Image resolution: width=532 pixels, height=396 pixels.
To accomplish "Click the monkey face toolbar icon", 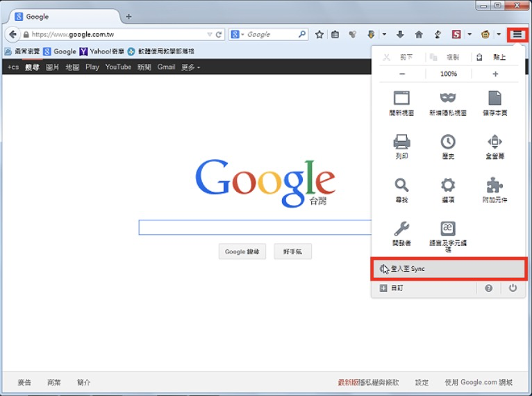I will coord(485,34).
